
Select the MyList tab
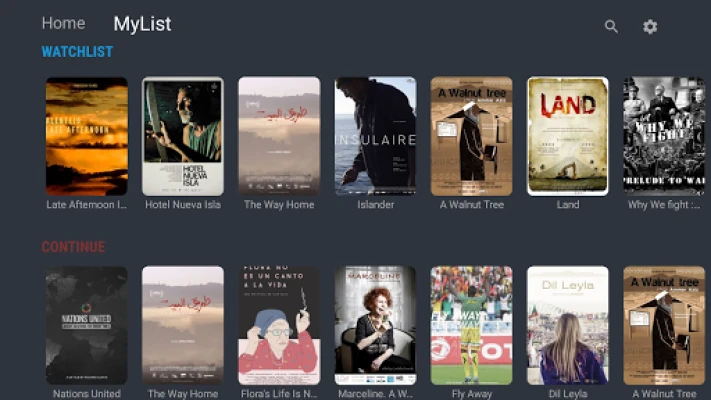click(x=142, y=24)
